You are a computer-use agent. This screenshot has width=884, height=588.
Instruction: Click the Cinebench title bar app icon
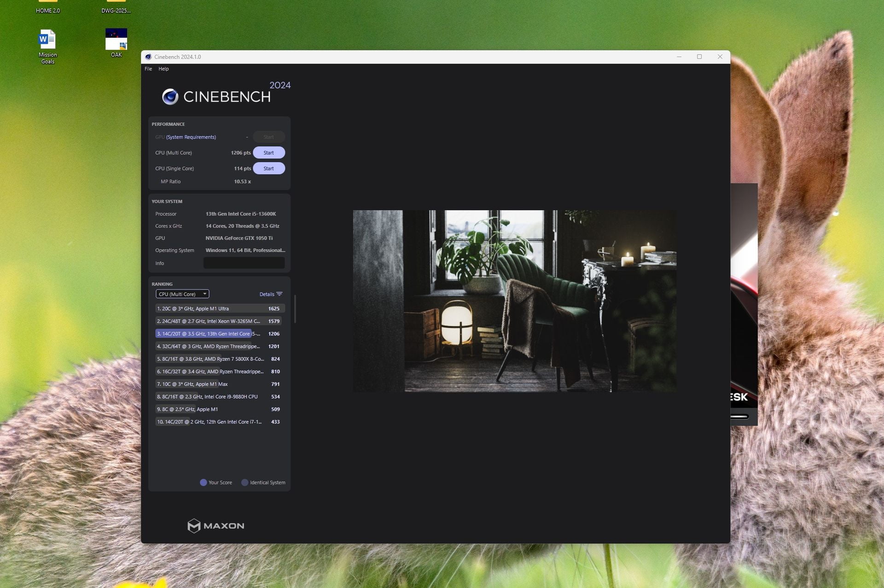[148, 57]
